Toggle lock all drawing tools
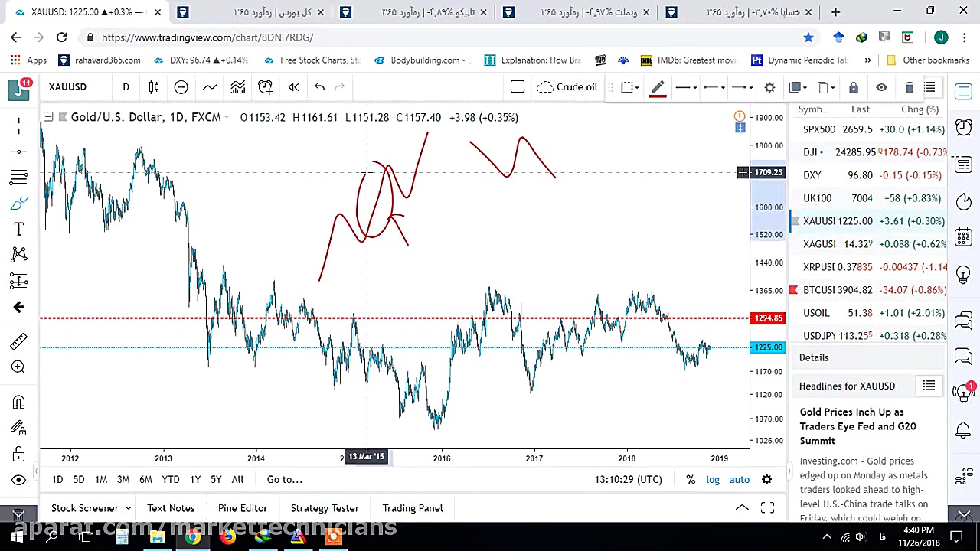 pos(19,455)
